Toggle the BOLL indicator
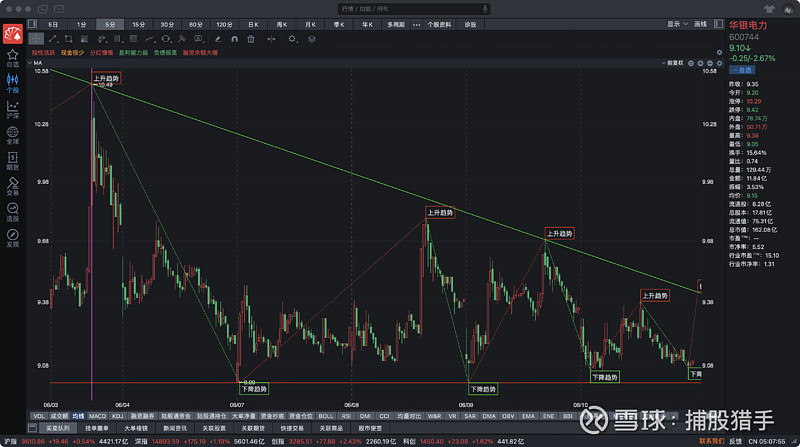This screenshot has width=800, height=447. coord(325,415)
